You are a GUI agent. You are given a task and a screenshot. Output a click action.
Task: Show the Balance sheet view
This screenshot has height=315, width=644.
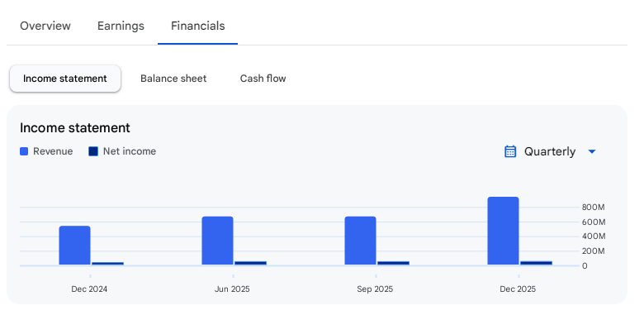(x=173, y=79)
